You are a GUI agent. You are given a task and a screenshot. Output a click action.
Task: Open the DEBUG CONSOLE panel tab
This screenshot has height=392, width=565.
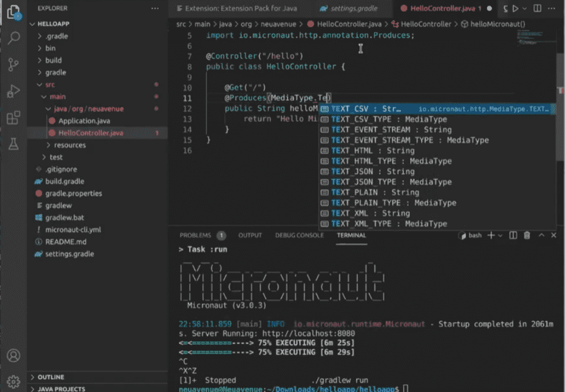point(299,235)
